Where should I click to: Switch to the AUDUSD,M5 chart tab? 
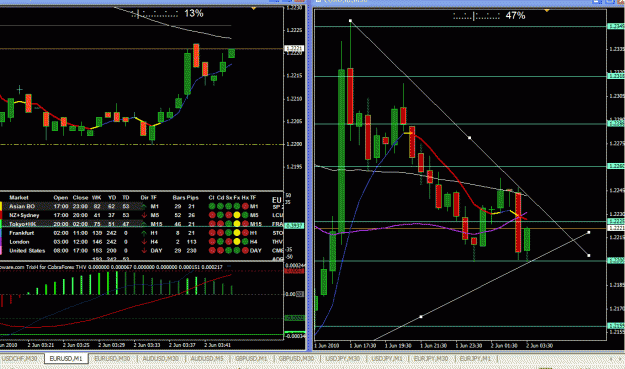207,359
